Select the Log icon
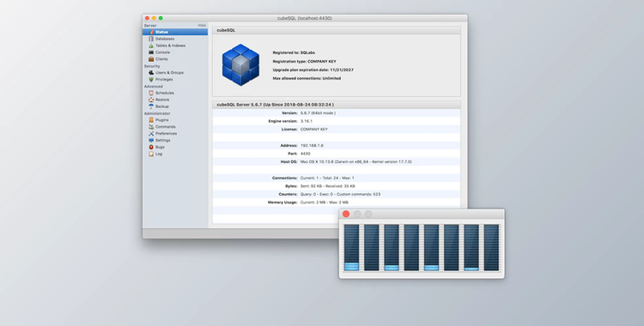 151,154
